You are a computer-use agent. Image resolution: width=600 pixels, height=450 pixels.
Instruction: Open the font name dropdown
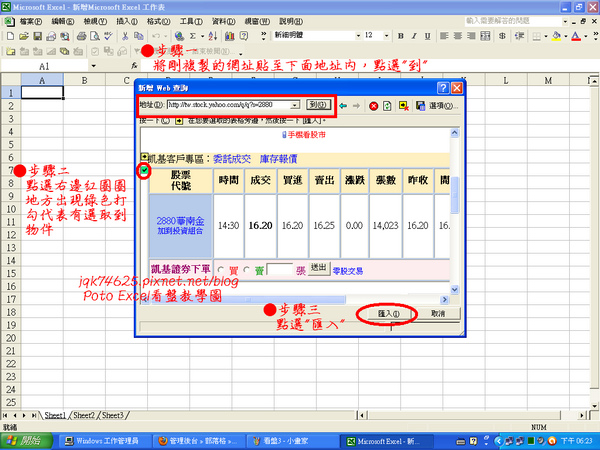point(358,36)
